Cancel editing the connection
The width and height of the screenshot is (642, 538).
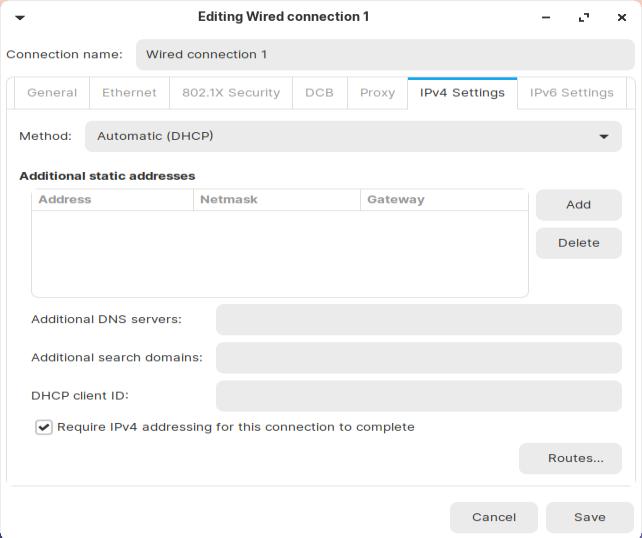click(x=494, y=517)
